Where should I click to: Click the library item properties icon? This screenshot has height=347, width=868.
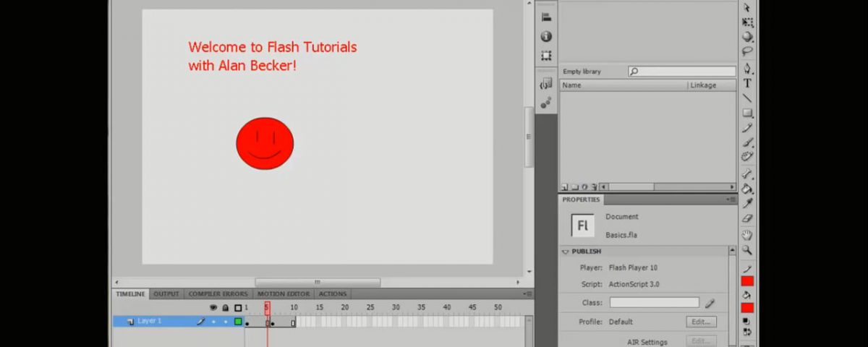584,187
